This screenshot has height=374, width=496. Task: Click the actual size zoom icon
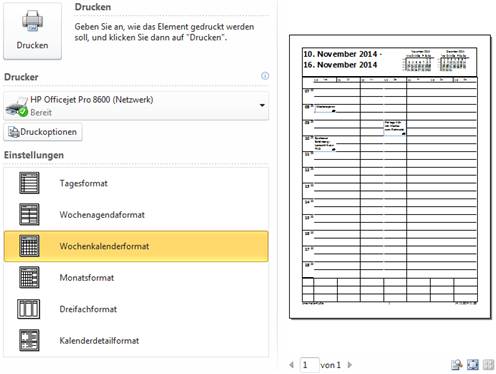tap(457, 365)
